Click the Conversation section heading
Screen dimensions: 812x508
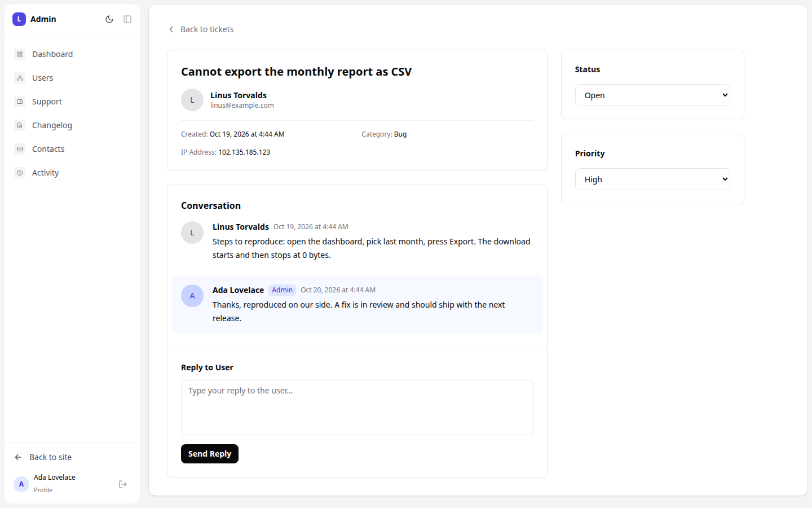point(211,205)
